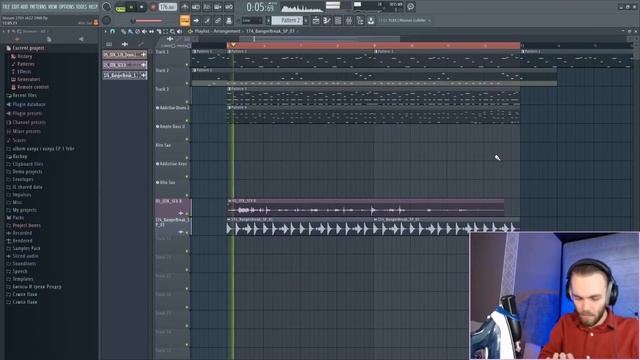
Task: Select 174_BangerBreak clip in picker panel
Action: (124, 76)
